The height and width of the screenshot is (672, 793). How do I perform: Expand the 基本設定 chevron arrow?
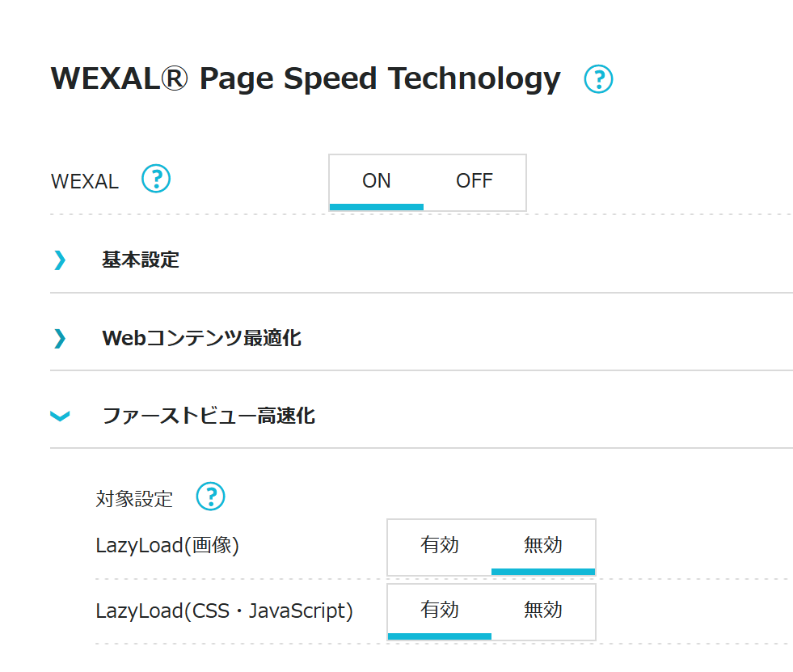coord(60,260)
